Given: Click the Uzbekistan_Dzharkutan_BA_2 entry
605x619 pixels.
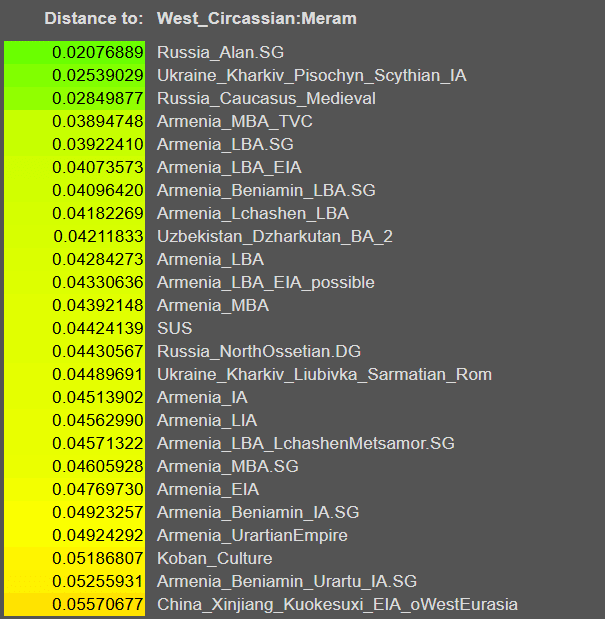Looking at the screenshot, I should pos(275,236).
